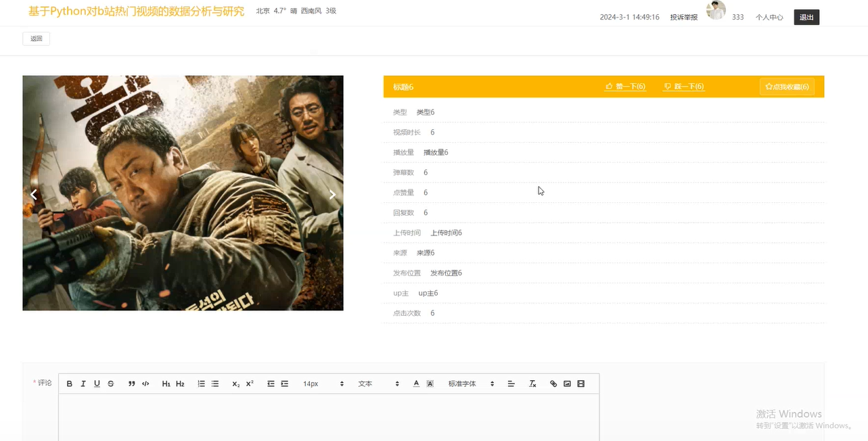Insert a code block in the comment
This screenshot has height=441, width=868.
point(145,384)
